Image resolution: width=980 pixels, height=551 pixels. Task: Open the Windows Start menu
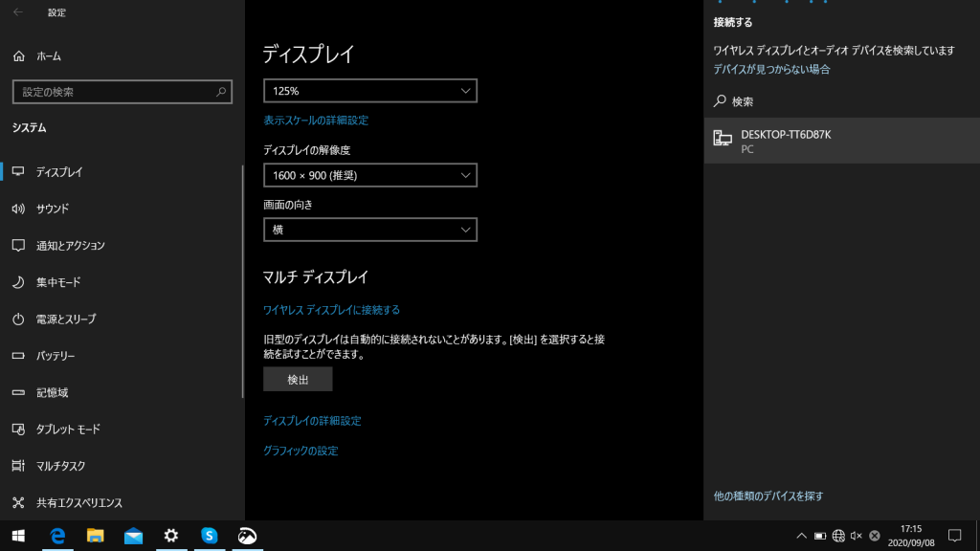coord(18,536)
